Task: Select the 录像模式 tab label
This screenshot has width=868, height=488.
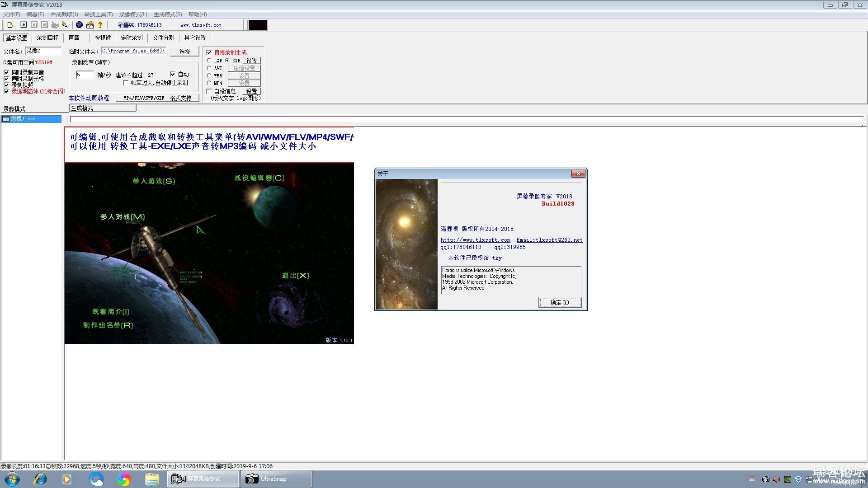Action: [x=14, y=109]
